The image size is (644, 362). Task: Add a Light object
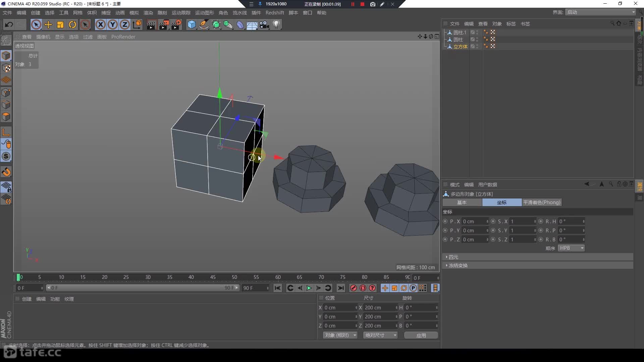[x=276, y=24]
